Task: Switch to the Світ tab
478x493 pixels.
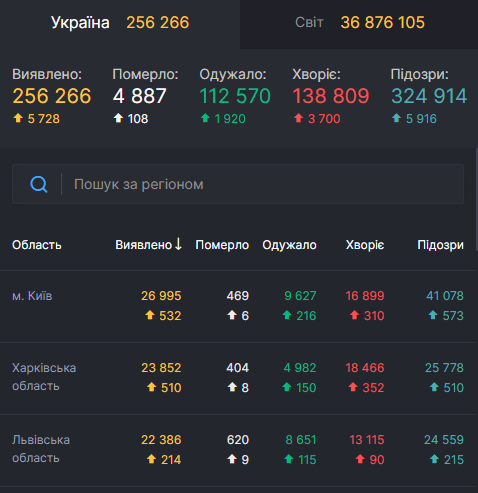Action: 359,24
